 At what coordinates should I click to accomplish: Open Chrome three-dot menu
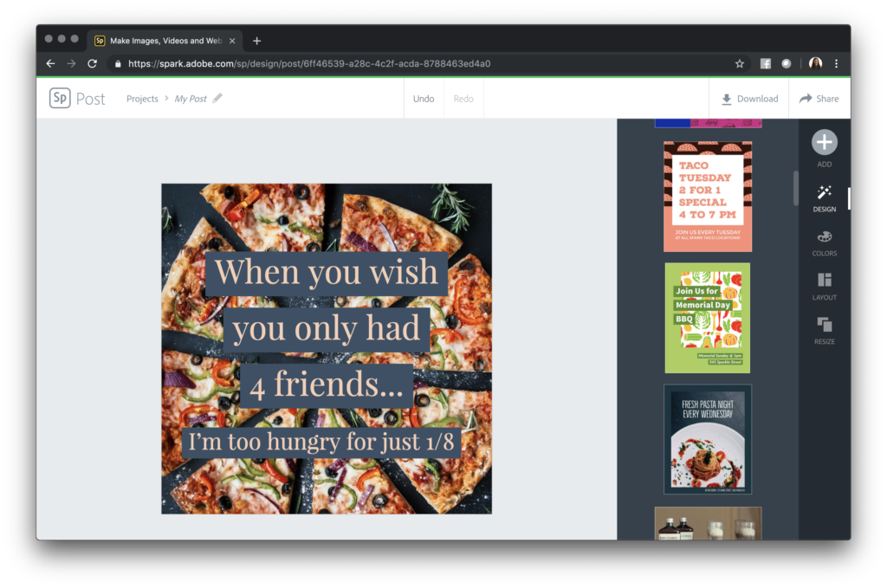pos(836,63)
